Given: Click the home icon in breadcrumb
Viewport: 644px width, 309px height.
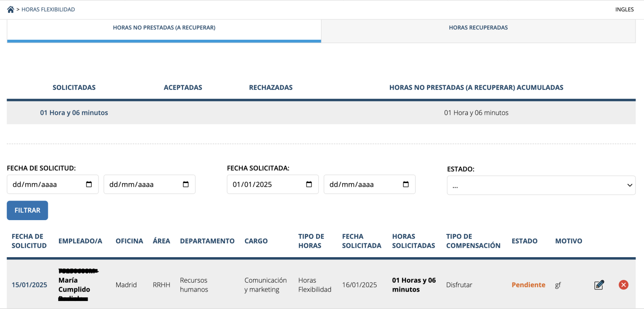Looking at the screenshot, I should (11, 9).
